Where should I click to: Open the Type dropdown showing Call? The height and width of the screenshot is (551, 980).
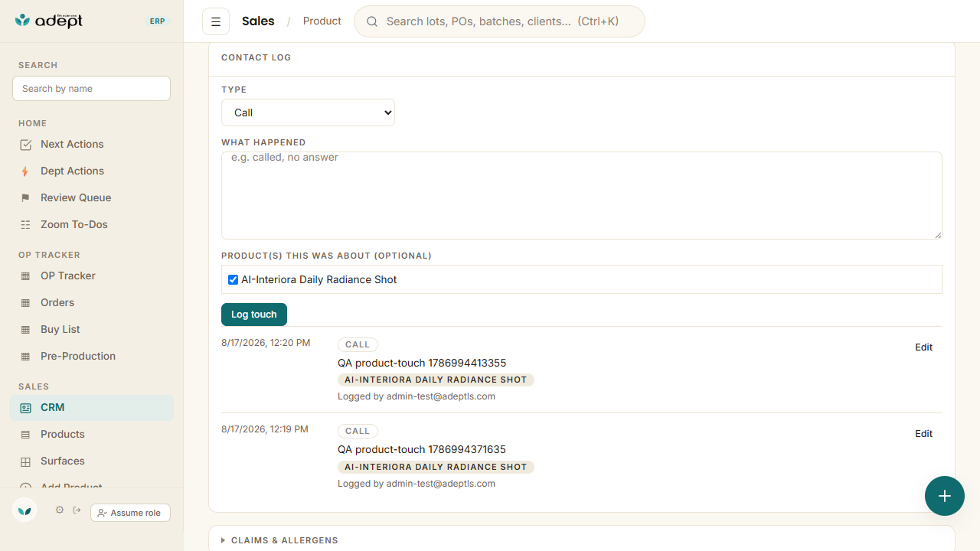click(x=308, y=112)
